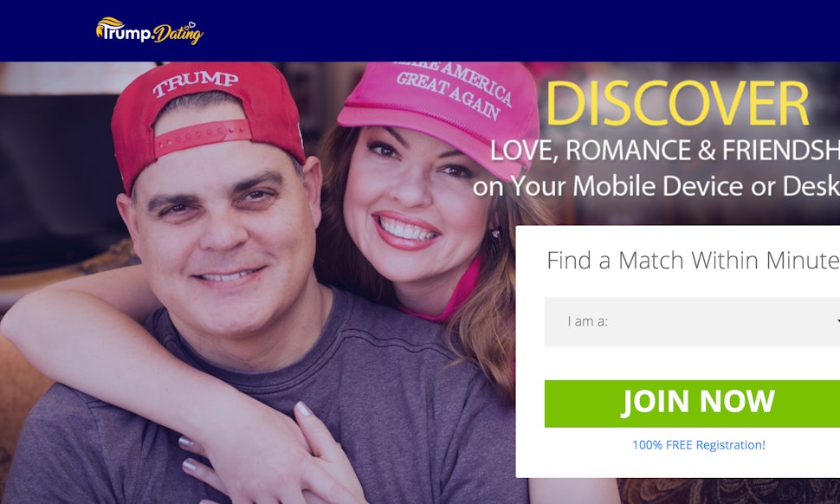Open the 'I am a:' dropdown
Image resolution: width=840 pixels, height=504 pixels.
(692, 321)
